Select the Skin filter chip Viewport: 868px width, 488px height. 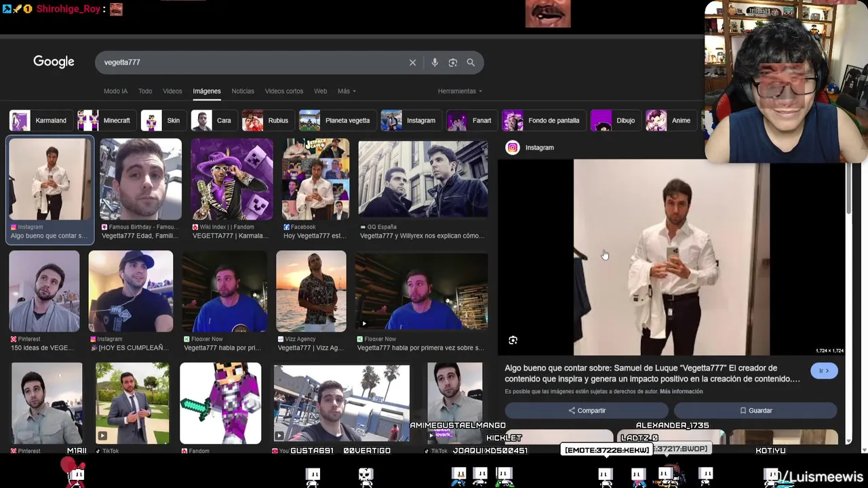click(162, 121)
